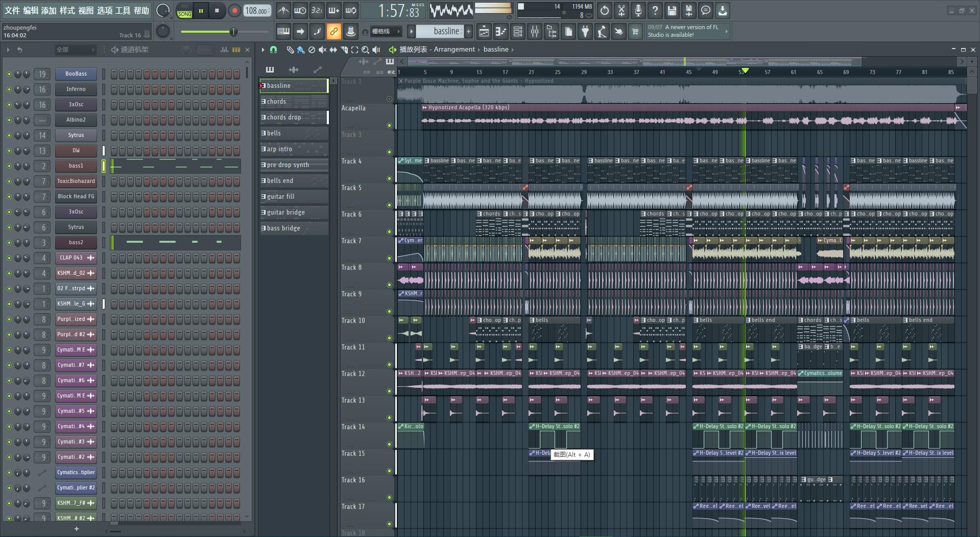Enable the countdown before recording icon
The height and width of the screenshot is (537, 980).
coord(317,10)
